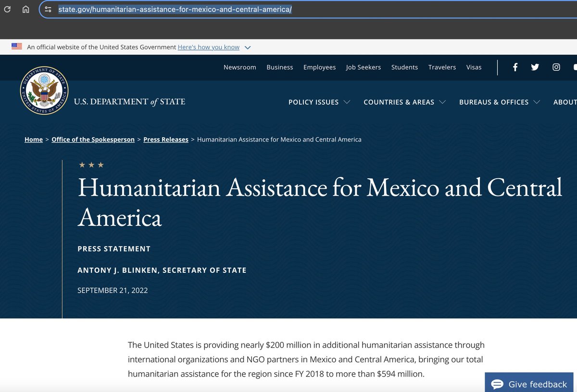Go to Home breadcrumb link
Image resolution: width=577 pixels, height=392 pixels.
34,139
